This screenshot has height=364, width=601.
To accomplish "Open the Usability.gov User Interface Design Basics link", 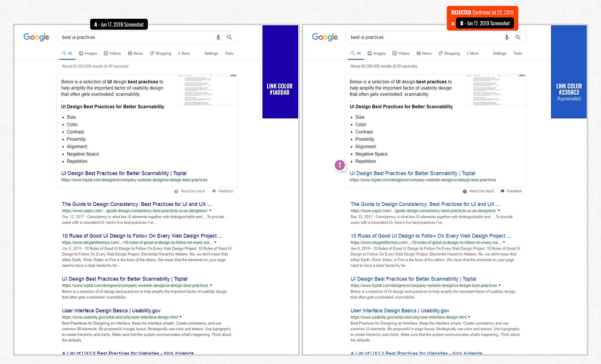I will [111, 311].
